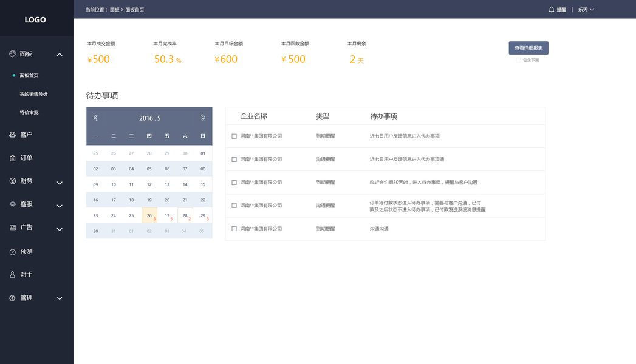Screen dimensions: 636x364
Task: Select date 30 in last calendar row
Action: (96, 231)
